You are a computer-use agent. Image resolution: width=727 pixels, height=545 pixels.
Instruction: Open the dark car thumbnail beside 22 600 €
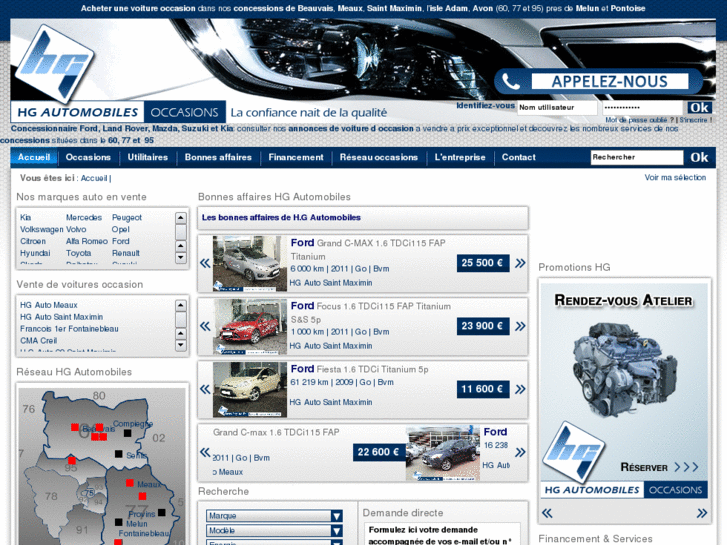(x=443, y=453)
